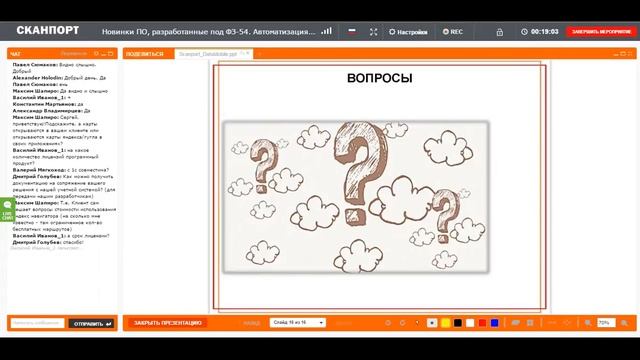The height and width of the screenshot is (360, 640).
Task: Start recording with REC button
Action: (453, 31)
